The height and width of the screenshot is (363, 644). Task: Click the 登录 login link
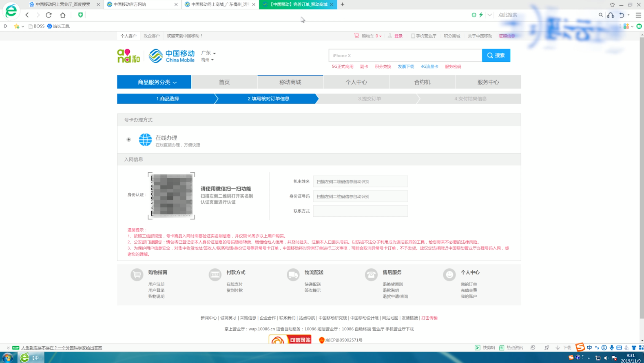398,36
